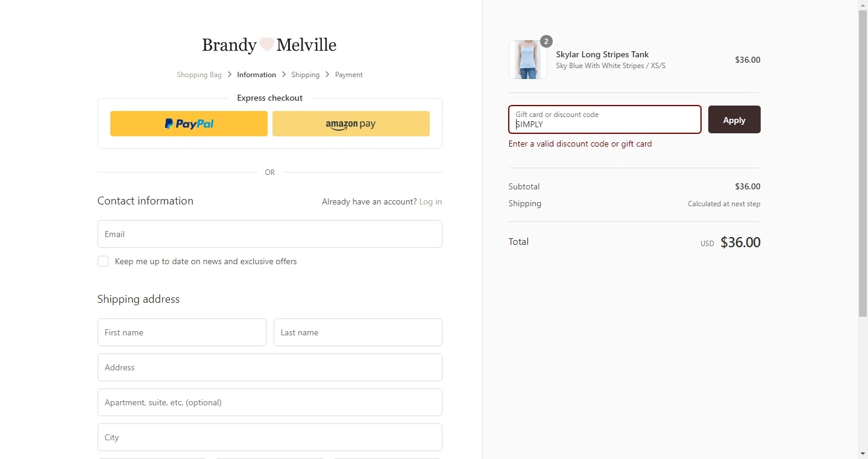Click the Email input field
868x459 pixels.
tap(269, 234)
